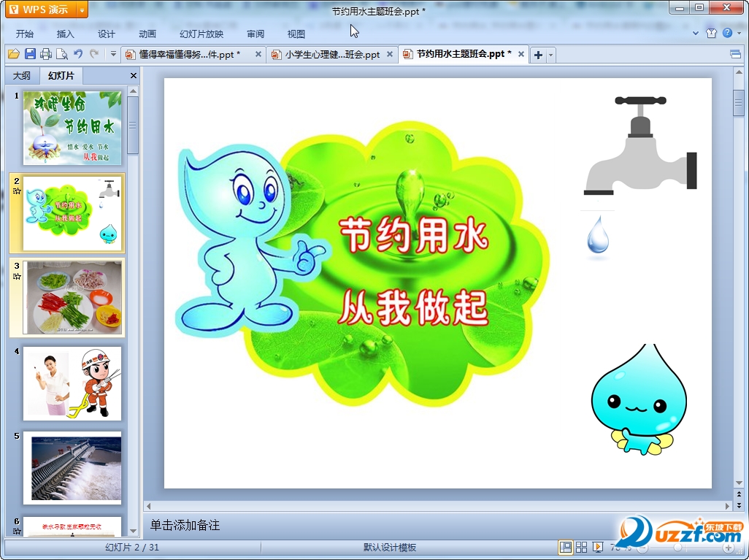Switch to the 大纲 outline tab
The image size is (749, 560).
pos(21,75)
